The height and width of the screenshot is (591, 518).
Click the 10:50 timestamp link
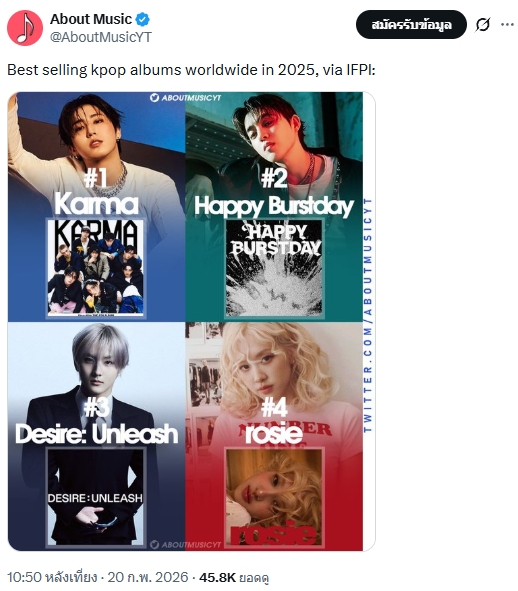(52, 577)
